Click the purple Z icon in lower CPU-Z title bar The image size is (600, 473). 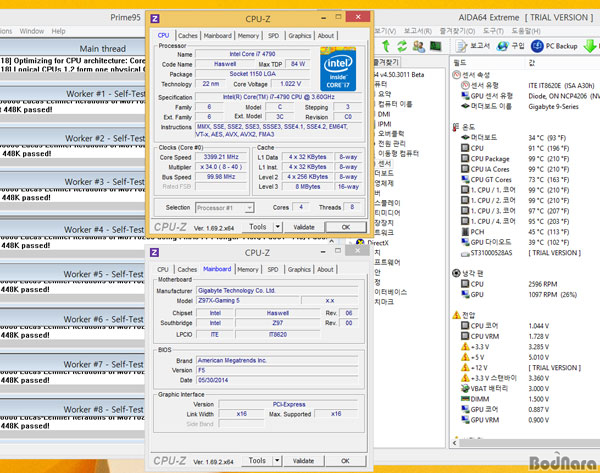(x=154, y=252)
